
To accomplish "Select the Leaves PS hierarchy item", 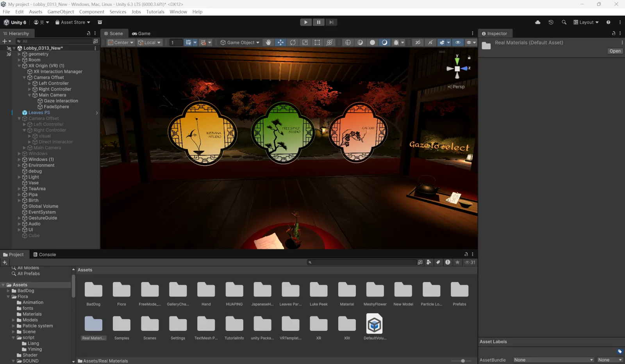I will click(x=39, y=113).
